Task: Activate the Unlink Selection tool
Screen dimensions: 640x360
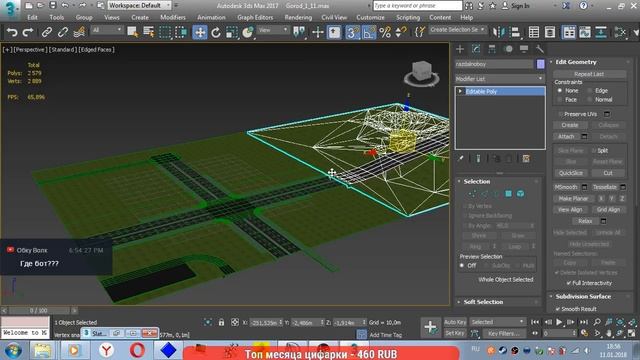Action: (x=62, y=32)
